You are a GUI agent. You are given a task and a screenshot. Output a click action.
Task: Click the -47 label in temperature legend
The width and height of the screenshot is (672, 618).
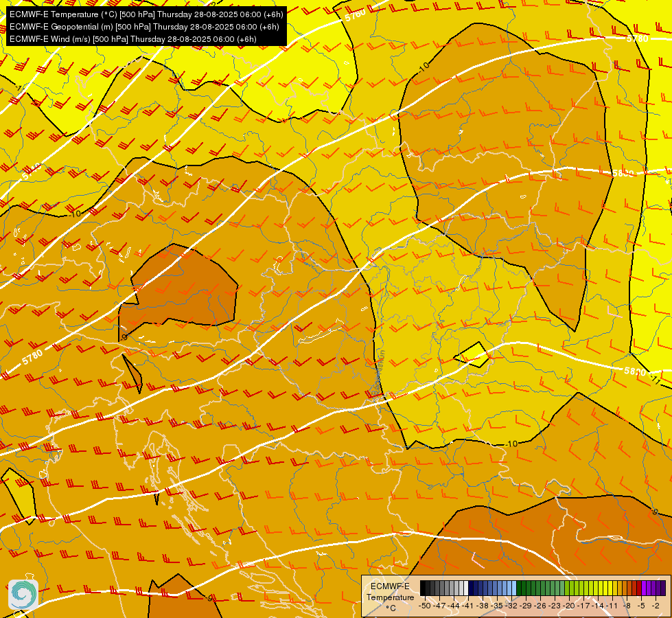point(439,606)
